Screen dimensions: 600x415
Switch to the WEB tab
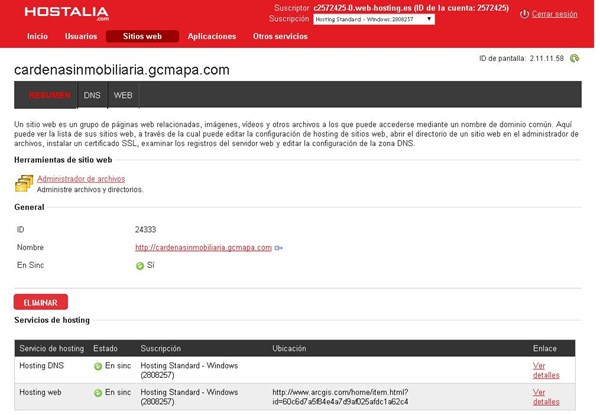pyautogui.click(x=123, y=95)
